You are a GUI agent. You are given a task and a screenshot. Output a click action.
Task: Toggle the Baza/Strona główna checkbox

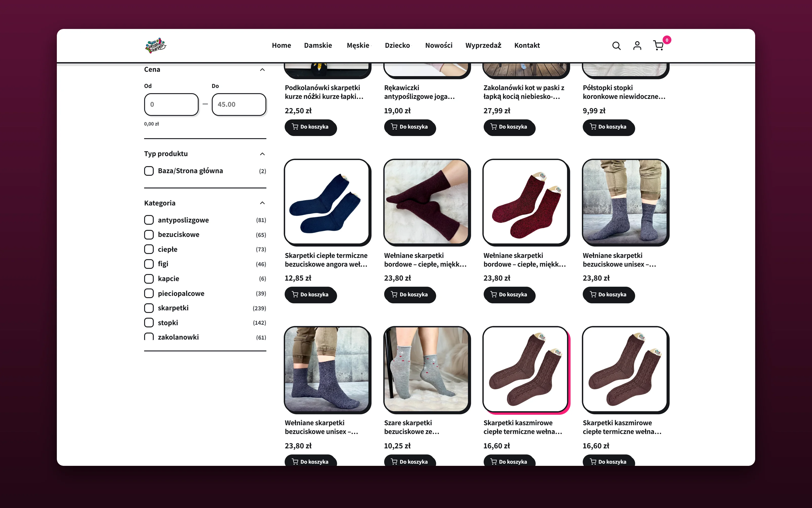pos(149,171)
